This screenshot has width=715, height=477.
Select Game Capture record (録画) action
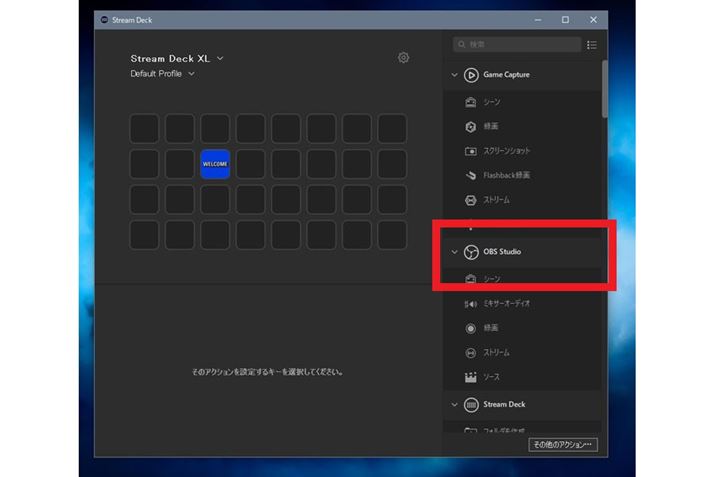click(491, 127)
